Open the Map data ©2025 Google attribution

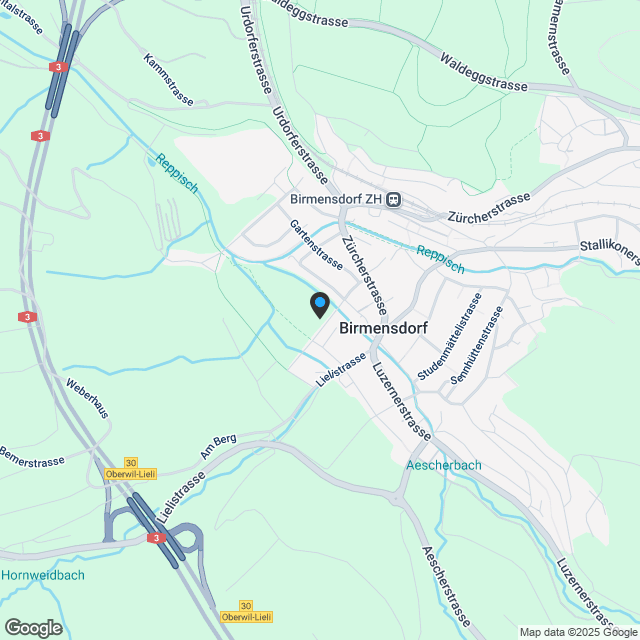tap(579, 633)
